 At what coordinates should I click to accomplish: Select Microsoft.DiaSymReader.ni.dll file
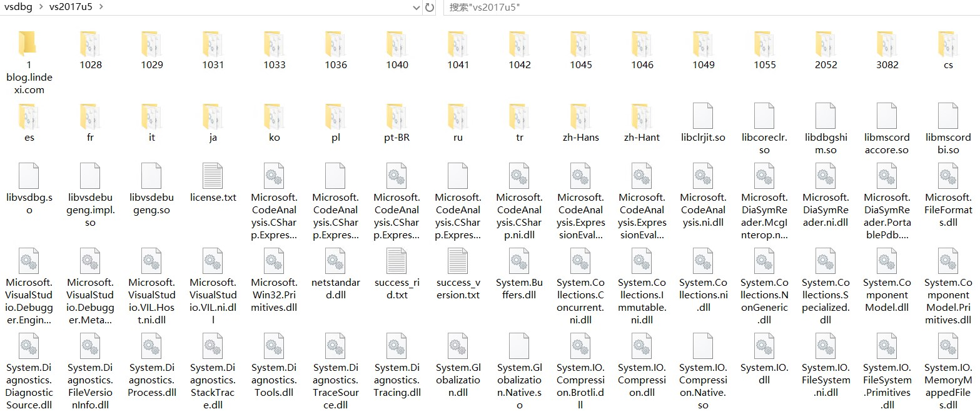point(826,195)
